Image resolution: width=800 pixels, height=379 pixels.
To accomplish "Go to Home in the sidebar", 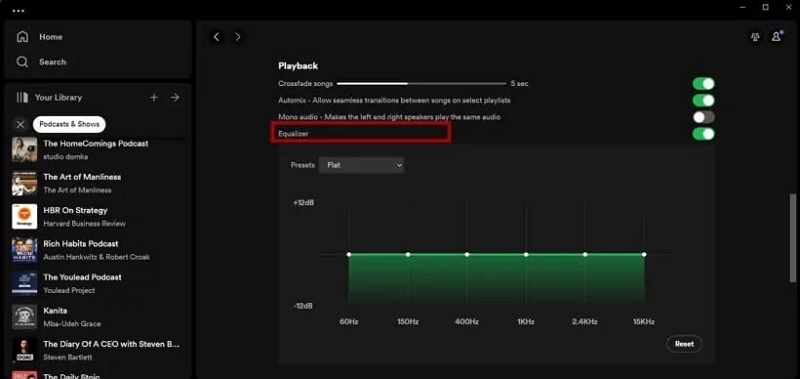I will pos(51,37).
